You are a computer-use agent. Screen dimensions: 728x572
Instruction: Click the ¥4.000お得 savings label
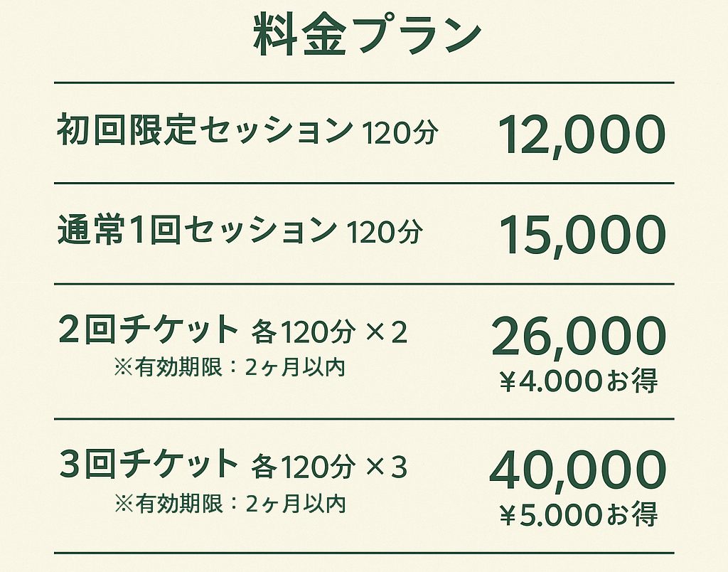click(578, 381)
